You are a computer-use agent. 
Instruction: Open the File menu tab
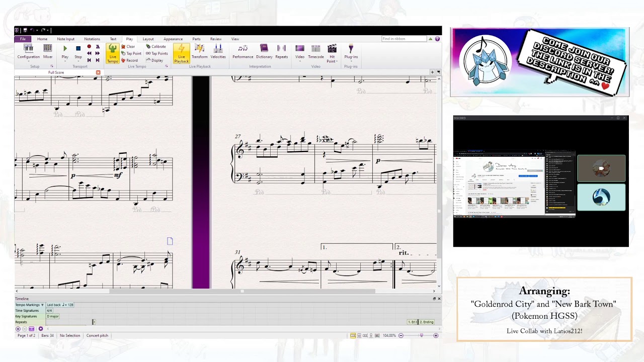click(23, 39)
